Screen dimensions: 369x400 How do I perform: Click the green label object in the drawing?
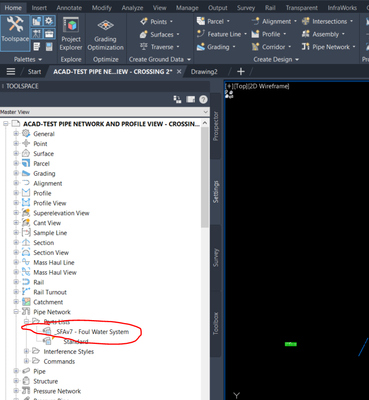[291, 344]
